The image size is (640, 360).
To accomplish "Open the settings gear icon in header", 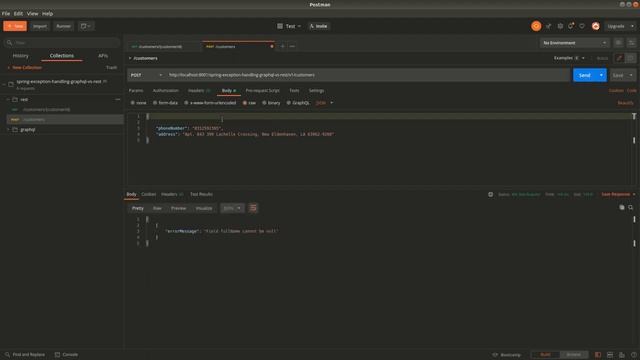I will click(560, 26).
